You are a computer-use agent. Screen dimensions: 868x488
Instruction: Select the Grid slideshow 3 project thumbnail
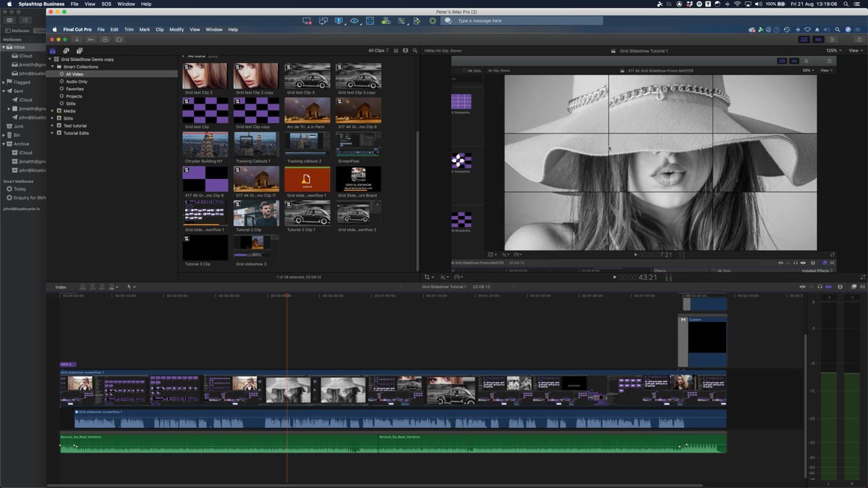256,247
